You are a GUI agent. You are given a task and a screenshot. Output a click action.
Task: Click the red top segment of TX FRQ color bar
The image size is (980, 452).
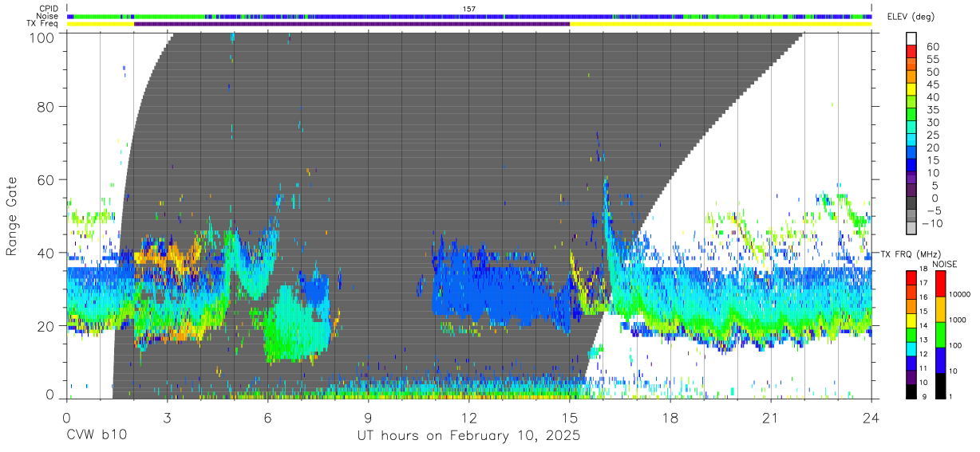pyautogui.click(x=911, y=277)
